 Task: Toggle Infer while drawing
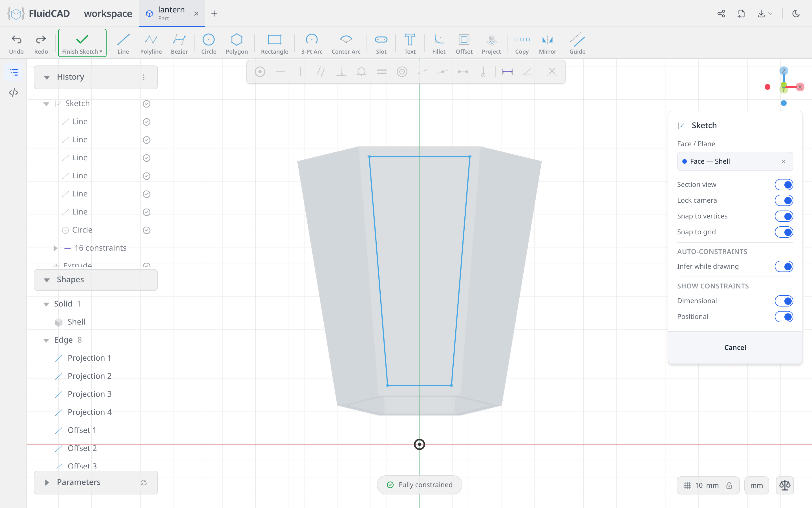(784, 266)
